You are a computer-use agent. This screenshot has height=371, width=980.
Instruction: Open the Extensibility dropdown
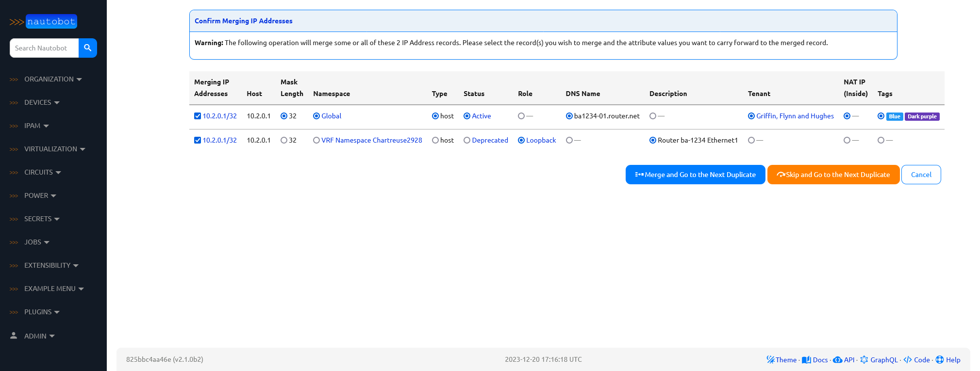point(51,265)
